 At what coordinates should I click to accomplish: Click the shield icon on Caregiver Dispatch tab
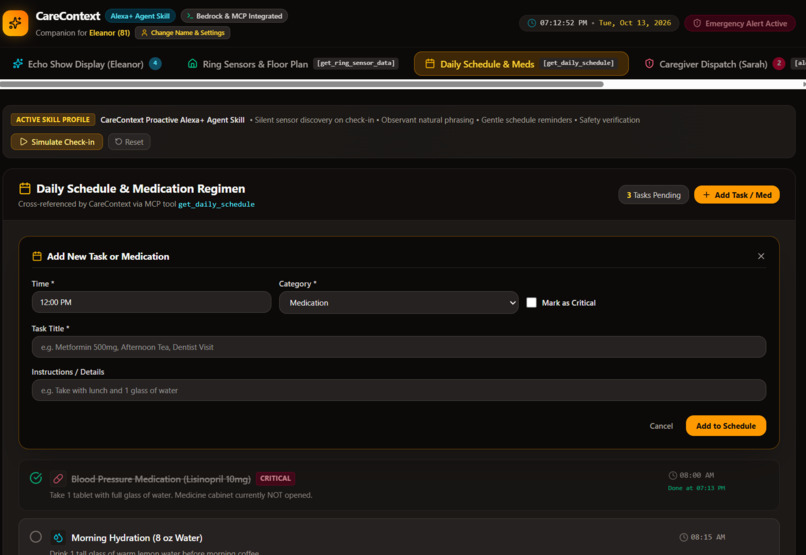pos(649,64)
